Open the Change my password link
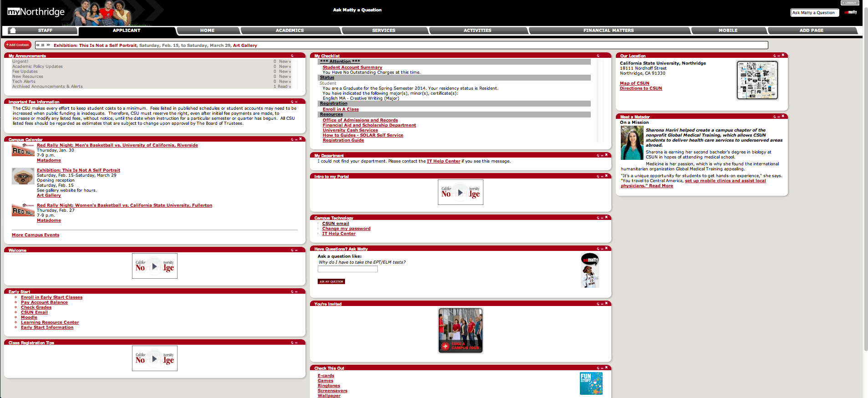This screenshot has height=398, width=868. click(346, 229)
